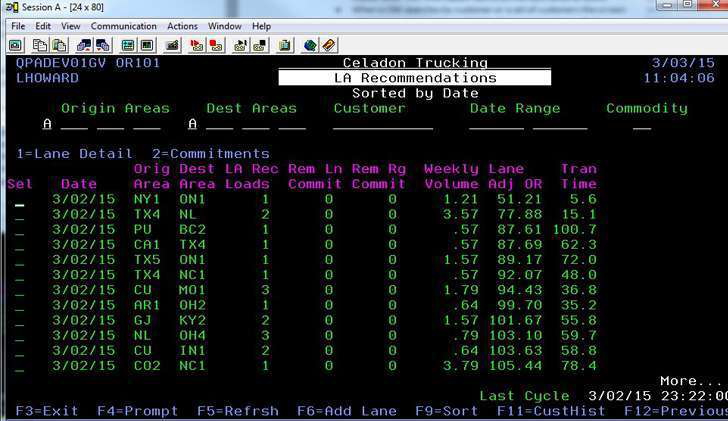Open the Communication menu
The image size is (728, 421).
124,26
